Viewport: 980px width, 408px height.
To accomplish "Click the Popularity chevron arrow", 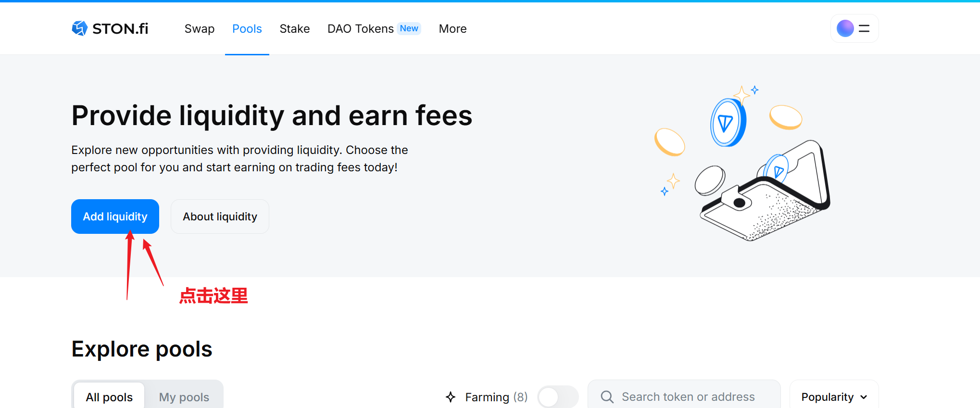I will tap(864, 397).
